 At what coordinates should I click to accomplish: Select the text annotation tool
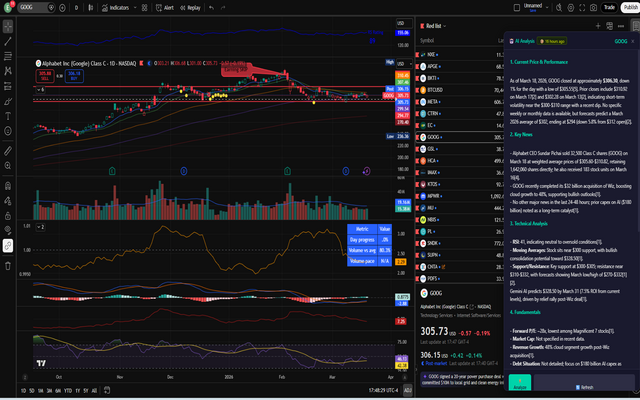(8, 116)
